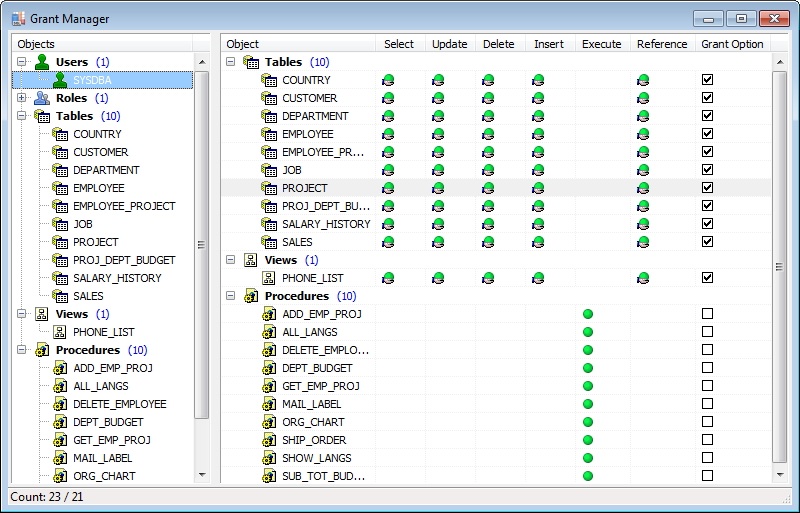Screen dimensions: 800x513
Task: Click the Delete grant icon for EMPLOYEE row
Action: click(488, 134)
